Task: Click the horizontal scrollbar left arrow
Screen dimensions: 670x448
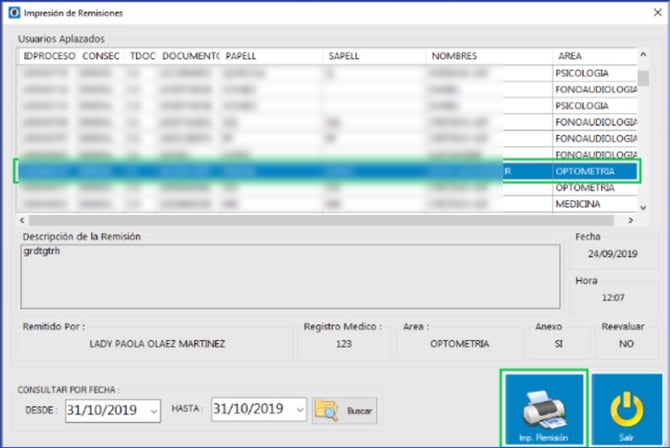Action: [24, 220]
